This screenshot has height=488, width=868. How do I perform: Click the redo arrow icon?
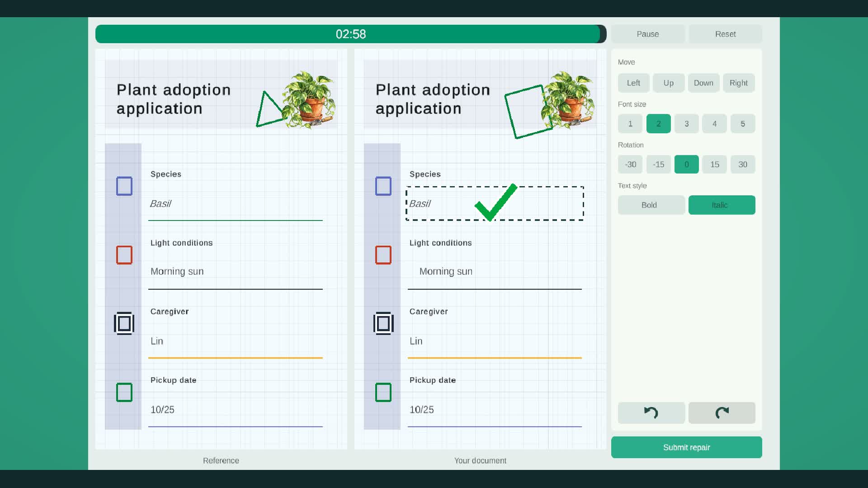(722, 413)
